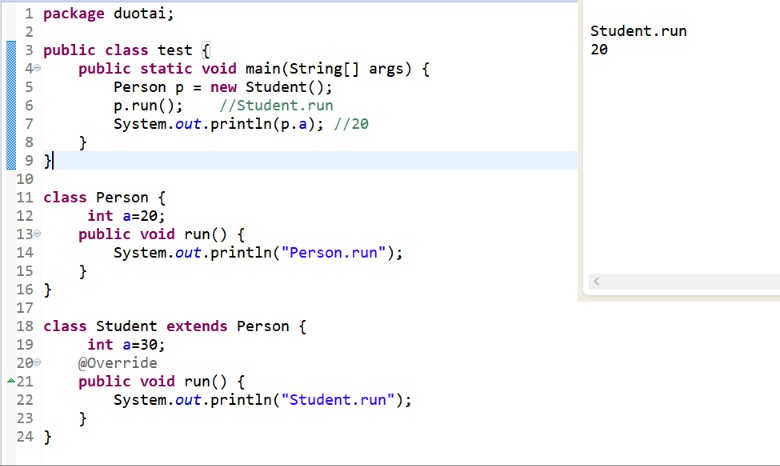The height and width of the screenshot is (466, 780).
Task: Click the '@Override' annotation
Action: (x=117, y=363)
